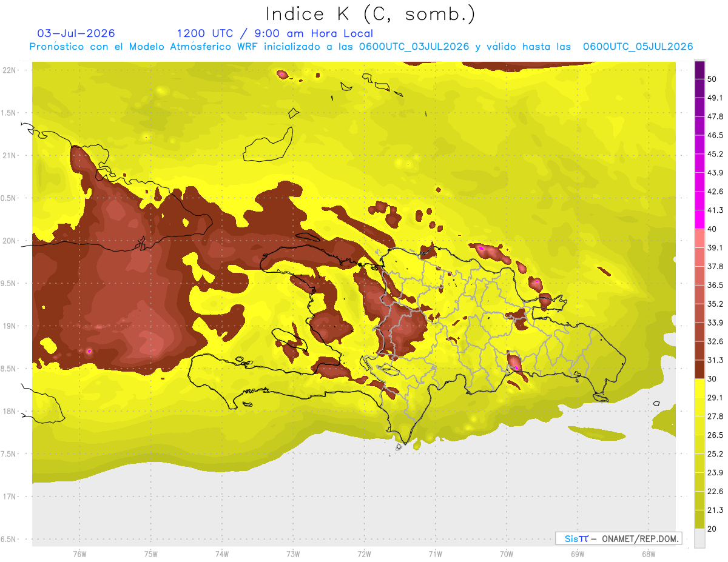728x562 pixels.
Task: Click the bright yellow legend band between 29.1 and 30
Action: [699, 389]
